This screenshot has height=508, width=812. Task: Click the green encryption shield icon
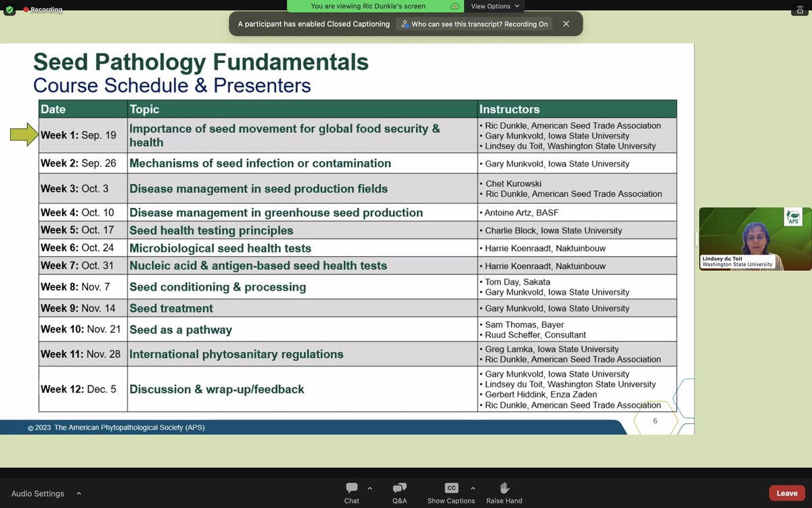pyautogui.click(x=9, y=9)
